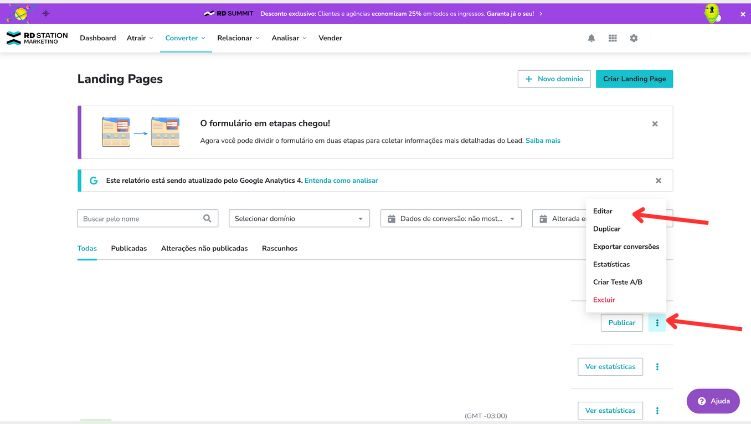
Task: Select Estatísticas from the context menu
Action: pos(611,264)
